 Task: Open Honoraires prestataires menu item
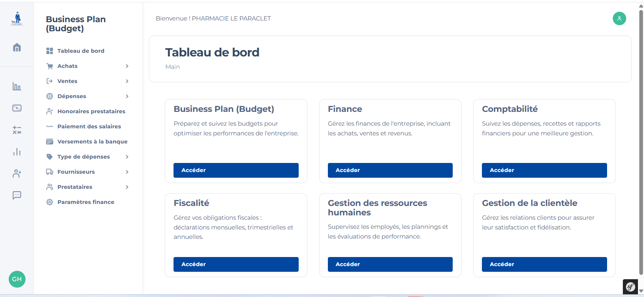pos(91,111)
